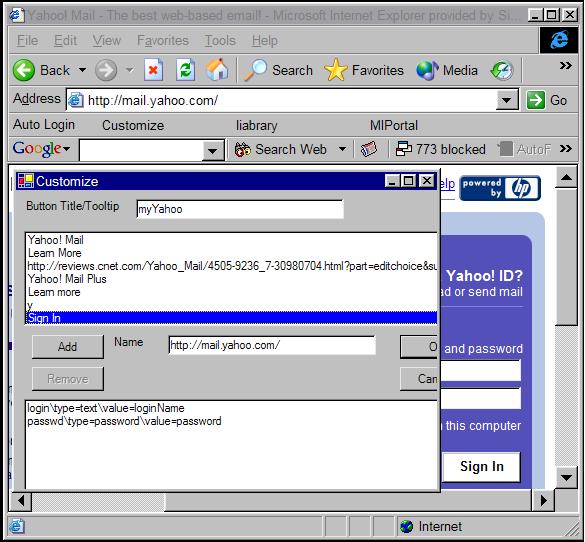Click IE page icon in title bar
The height and width of the screenshot is (542, 585).
tap(17, 15)
